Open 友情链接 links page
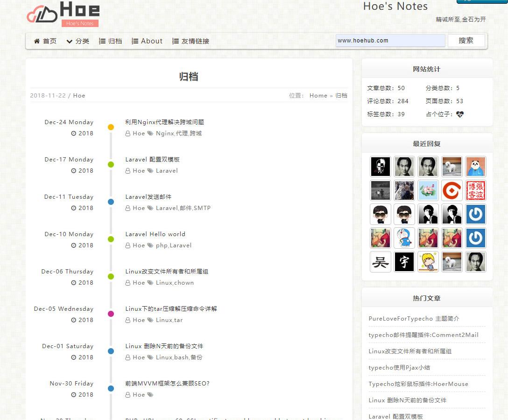 [190, 41]
